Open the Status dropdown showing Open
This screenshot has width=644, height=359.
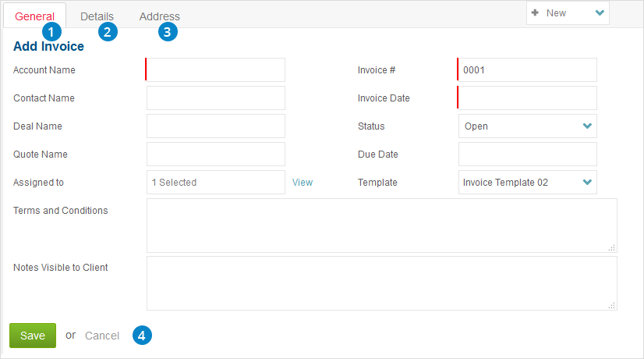click(x=527, y=126)
